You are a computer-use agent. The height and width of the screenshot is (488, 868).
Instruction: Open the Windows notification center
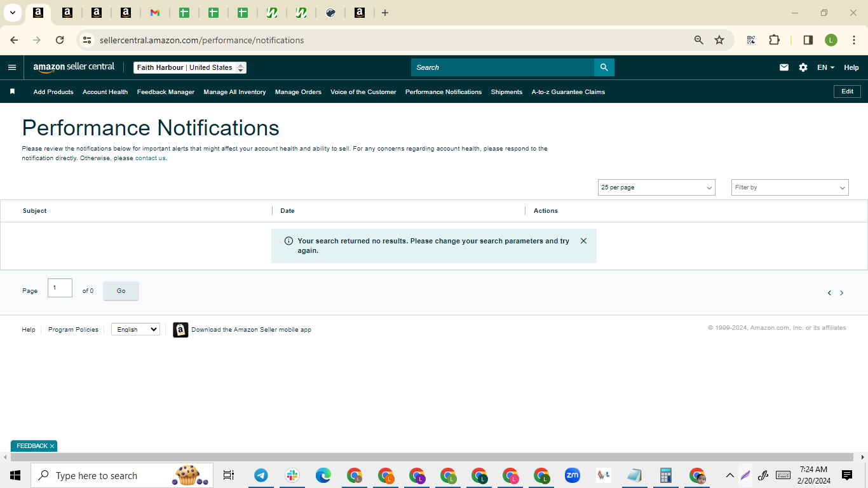(847, 475)
